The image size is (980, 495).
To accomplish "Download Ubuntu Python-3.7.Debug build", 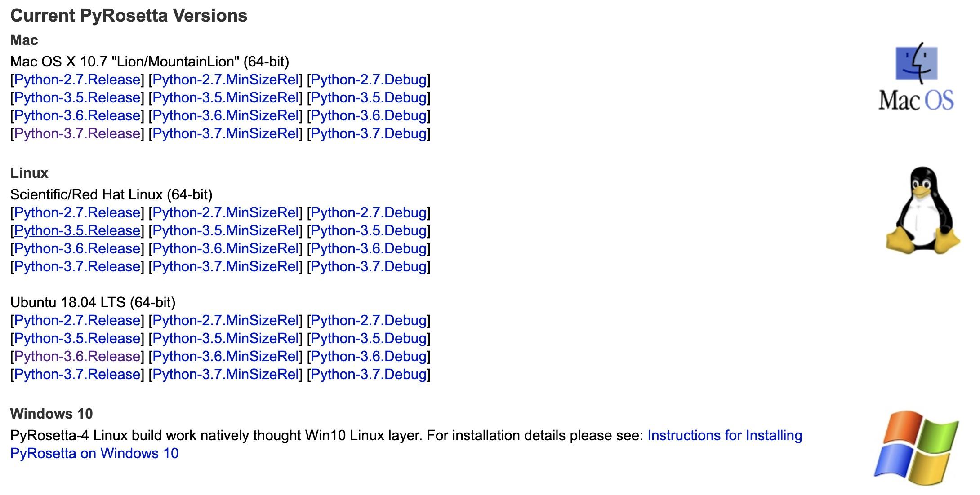I will click(x=369, y=375).
